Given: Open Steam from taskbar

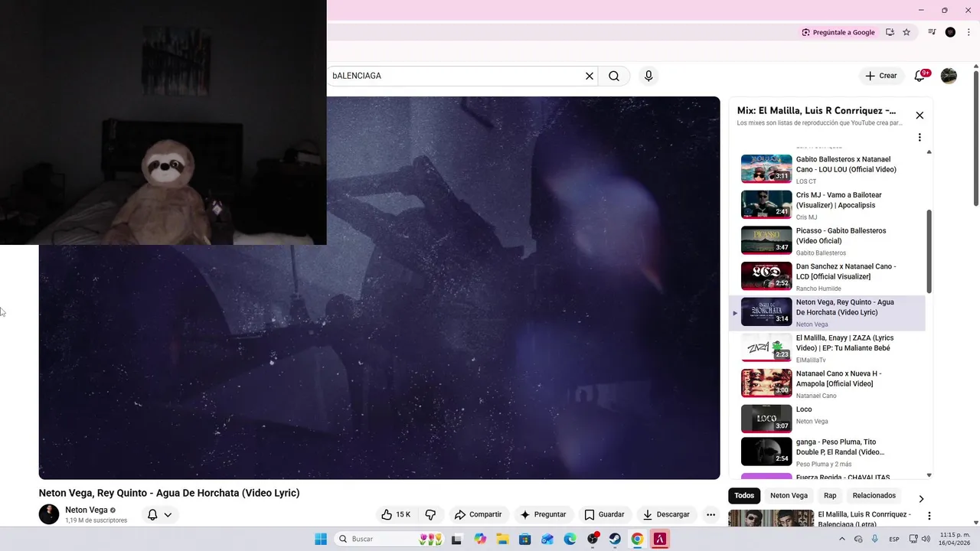Looking at the screenshot, I should coord(615,539).
